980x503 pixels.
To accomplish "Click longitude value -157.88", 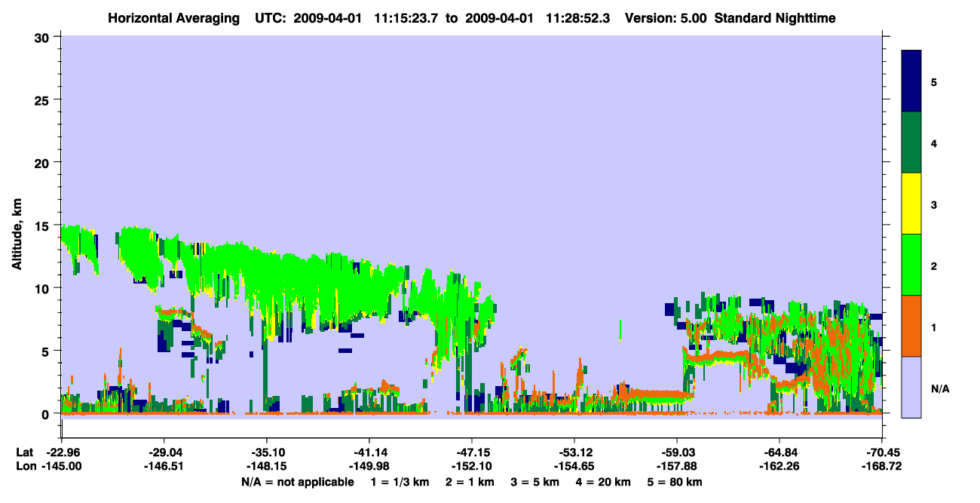I will coord(677,467).
